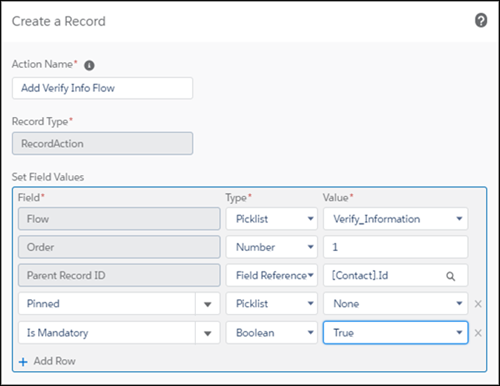Click the Add Row link
Image resolution: width=500 pixels, height=386 pixels.
coord(54,361)
